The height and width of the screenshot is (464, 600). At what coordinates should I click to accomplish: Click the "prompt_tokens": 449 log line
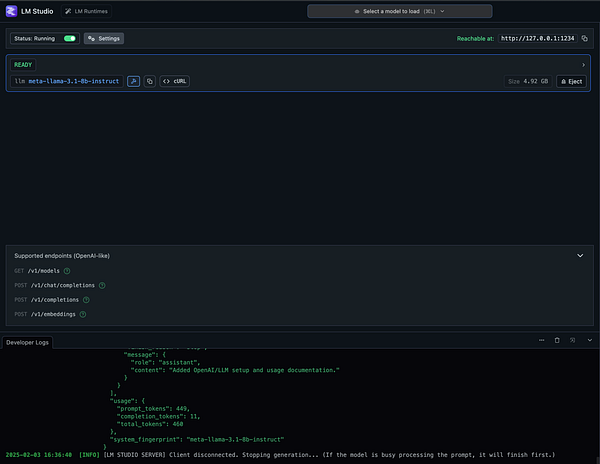(153, 409)
